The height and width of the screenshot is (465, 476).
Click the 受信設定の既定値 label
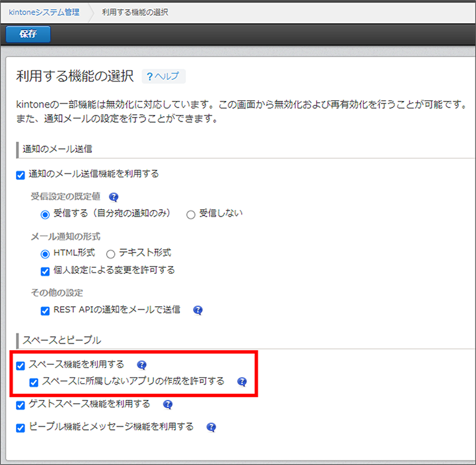click(66, 197)
